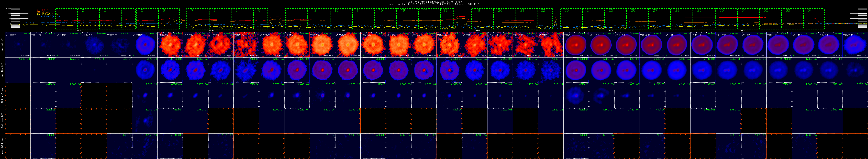Open the 05:13:44 image in the 3-6 keV row
Image resolution: width=868 pixels, height=159 pixels.
point(678,44)
